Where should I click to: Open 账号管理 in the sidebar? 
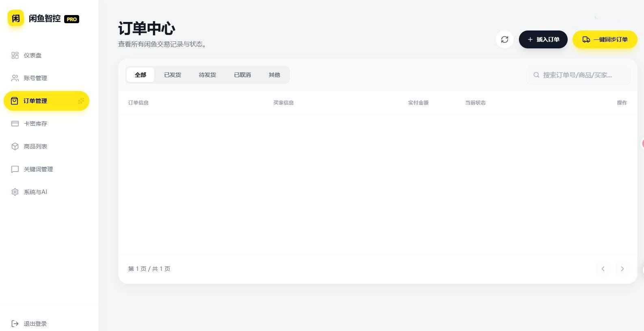coord(46,78)
